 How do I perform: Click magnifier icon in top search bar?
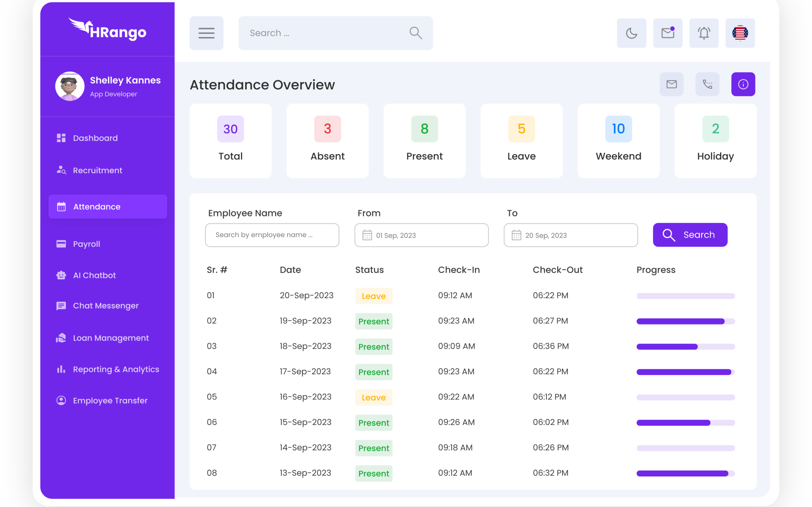tap(415, 33)
